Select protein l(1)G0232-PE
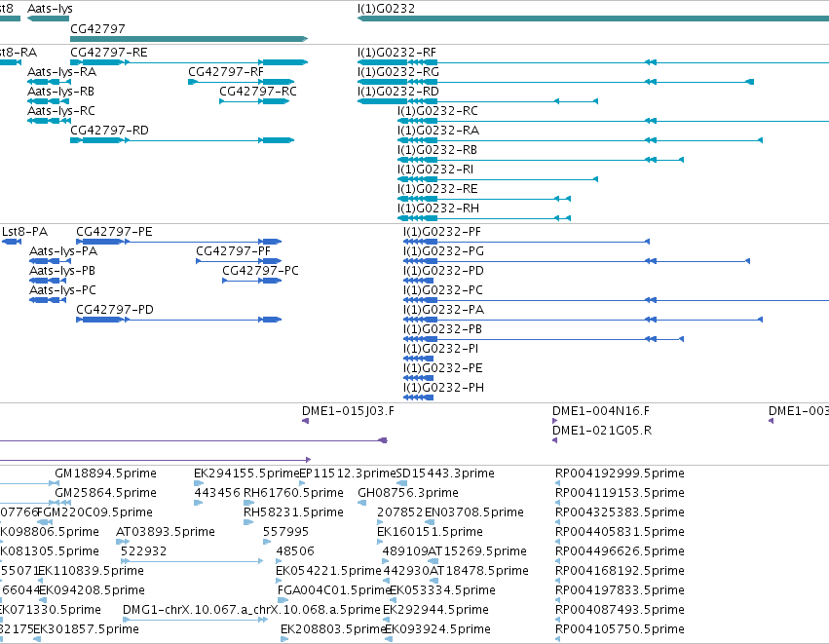The width and height of the screenshot is (829, 644). (443, 368)
